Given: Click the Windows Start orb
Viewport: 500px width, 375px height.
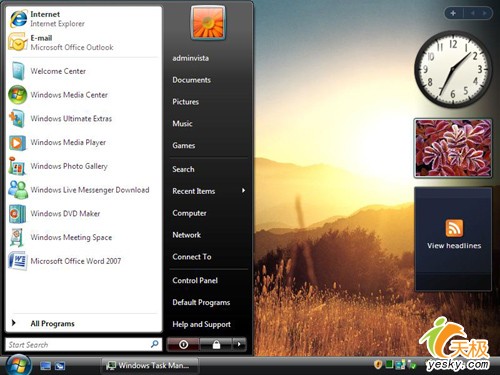Looking at the screenshot, I should (18, 365).
